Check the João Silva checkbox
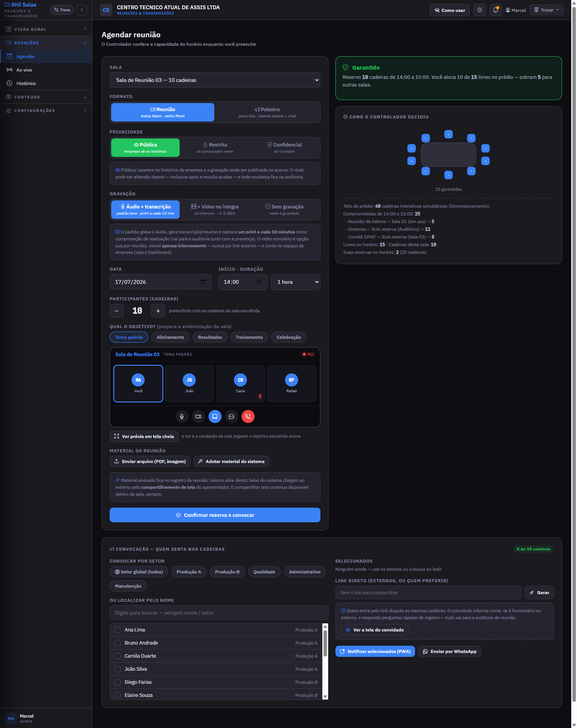Viewport: 577px width, 728px height. pyautogui.click(x=118, y=669)
